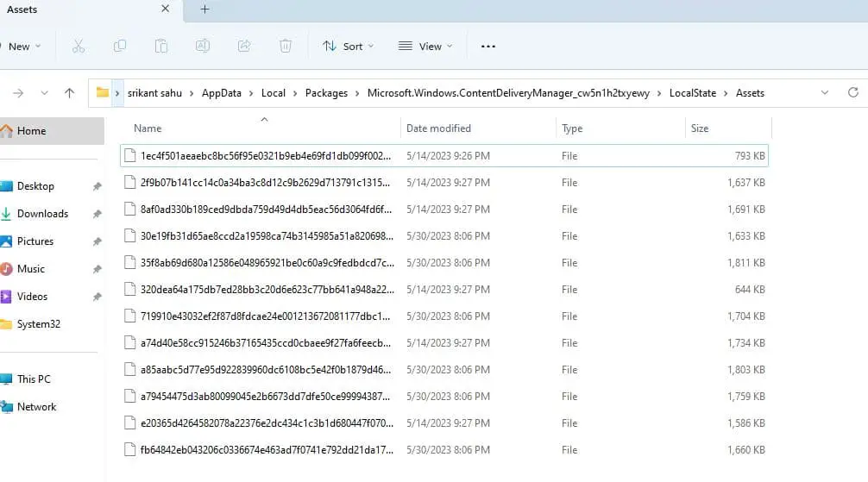Open the Sort dropdown menu

pos(348,47)
